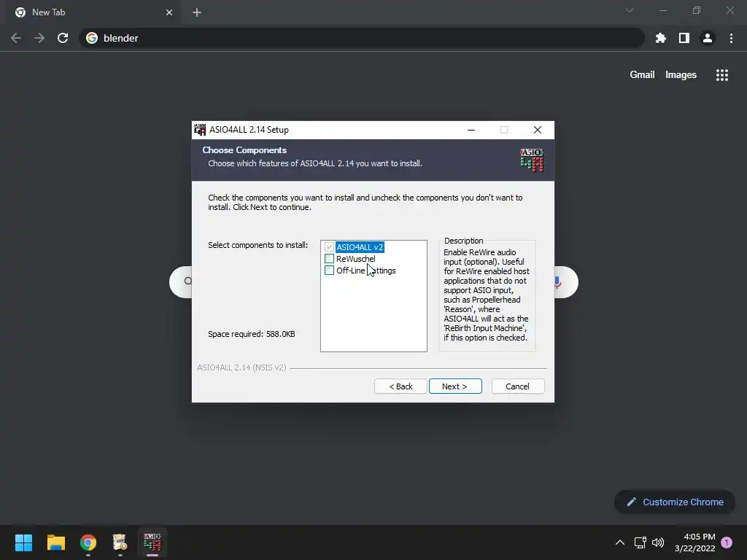The width and height of the screenshot is (747, 560).
Task: Click Customize Chrome button
Action: pyautogui.click(x=675, y=502)
